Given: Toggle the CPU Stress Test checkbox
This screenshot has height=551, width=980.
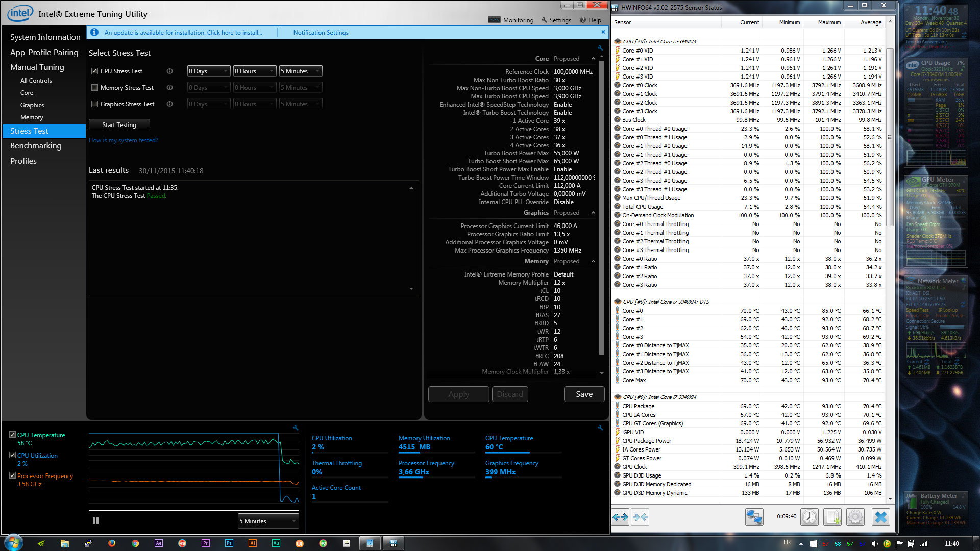Looking at the screenshot, I should (x=94, y=71).
